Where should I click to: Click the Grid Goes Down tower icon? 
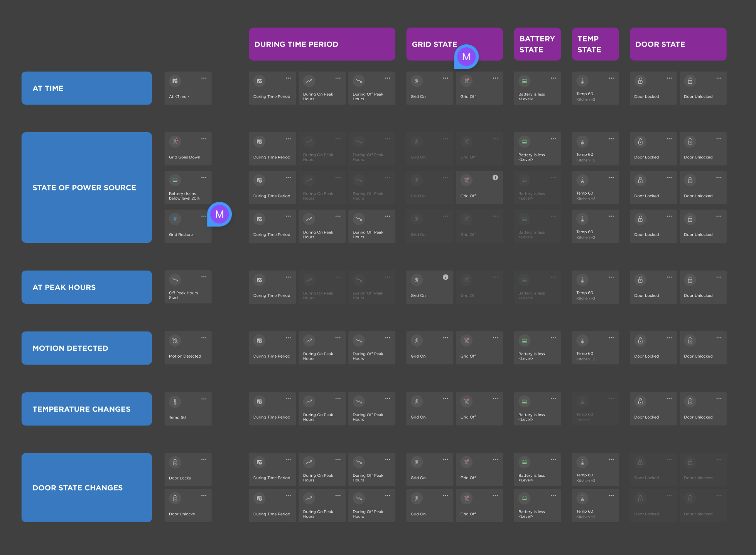click(x=175, y=141)
